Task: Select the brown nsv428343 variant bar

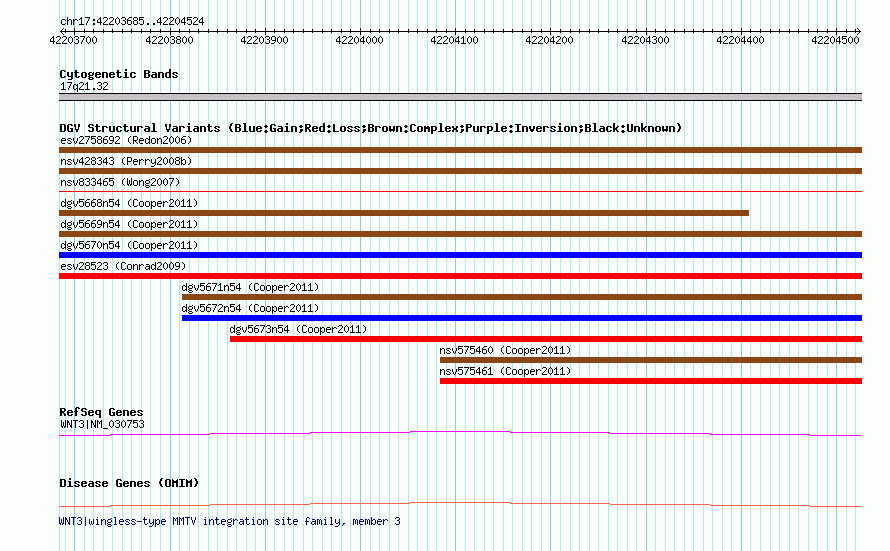Action: [x=460, y=171]
